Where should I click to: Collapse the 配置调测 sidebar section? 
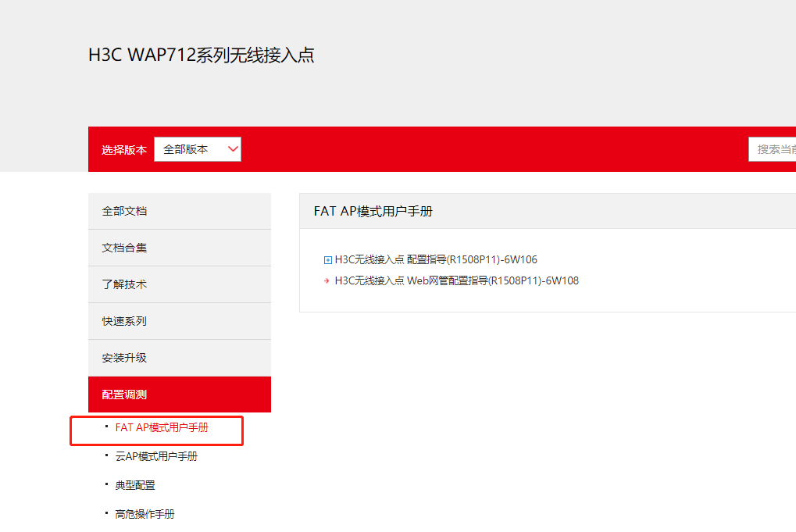pyautogui.click(x=180, y=395)
